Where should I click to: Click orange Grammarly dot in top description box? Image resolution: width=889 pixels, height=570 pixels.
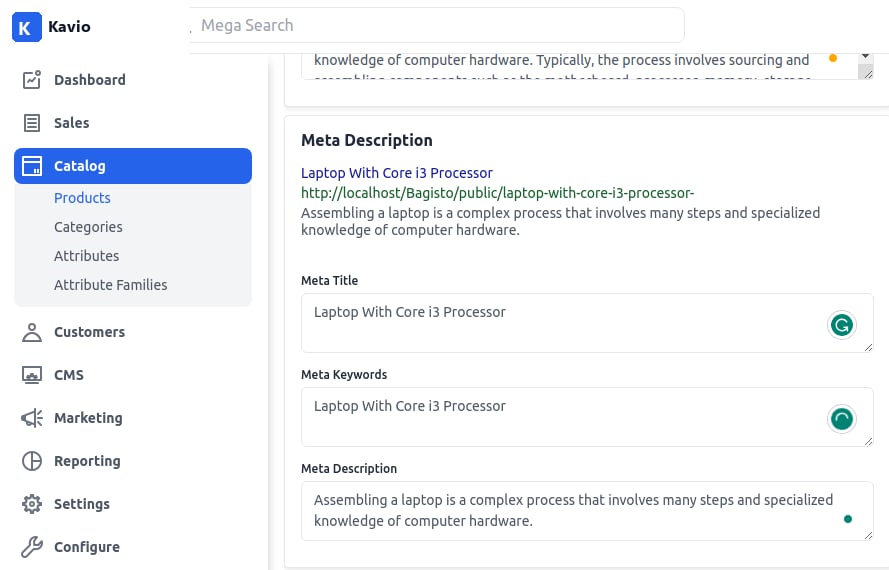(x=833, y=58)
